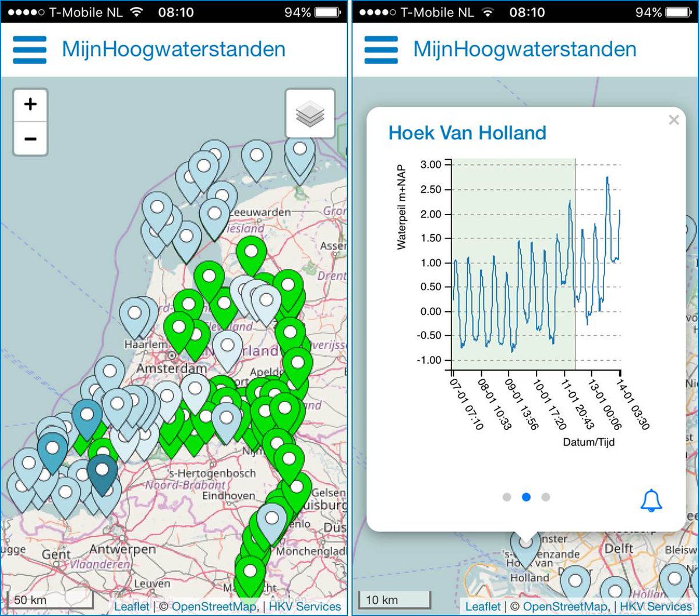Click the HKV Services link
Image resolution: width=699 pixels, height=616 pixels.
(304, 607)
